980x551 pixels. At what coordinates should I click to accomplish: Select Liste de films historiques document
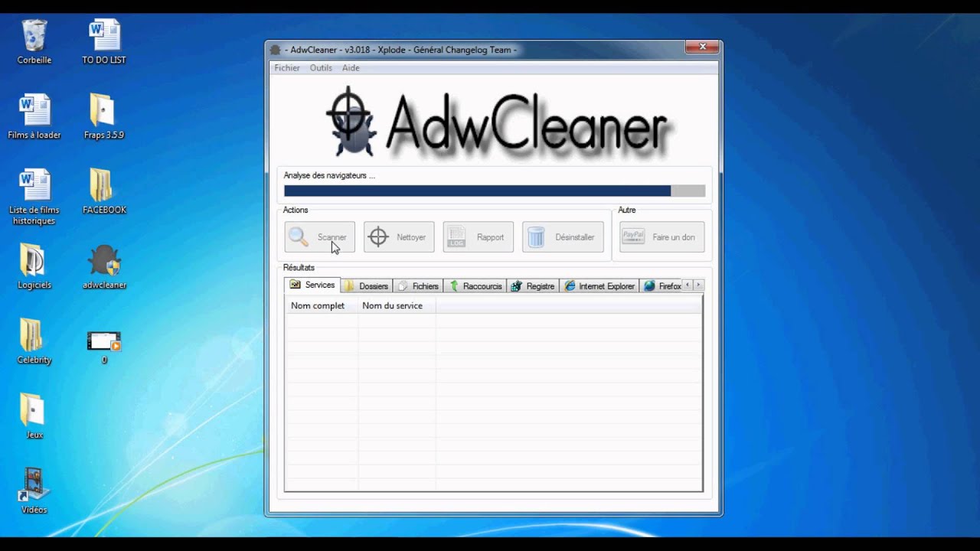[34, 197]
